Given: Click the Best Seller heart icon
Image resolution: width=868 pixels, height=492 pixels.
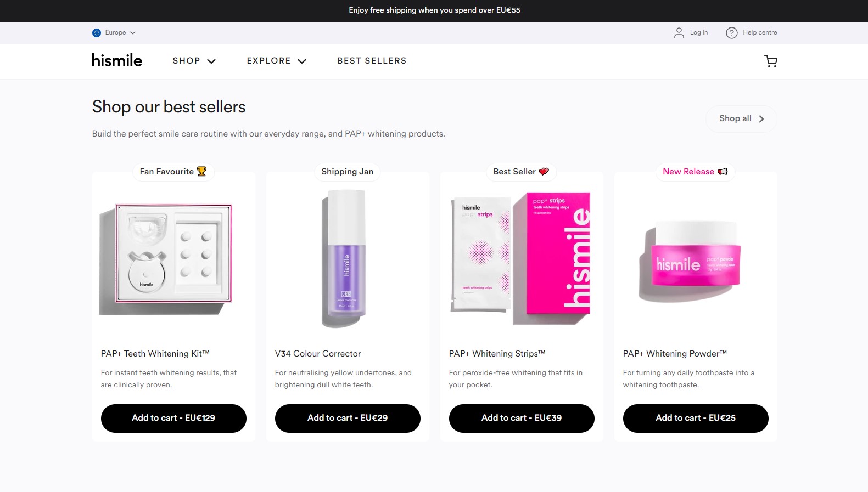Looking at the screenshot, I should coord(544,172).
